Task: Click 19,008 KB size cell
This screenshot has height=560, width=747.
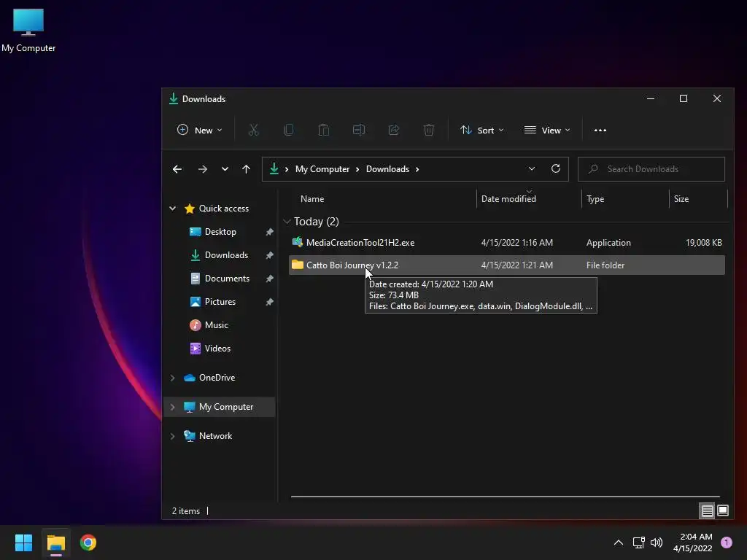Action: (704, 243)
